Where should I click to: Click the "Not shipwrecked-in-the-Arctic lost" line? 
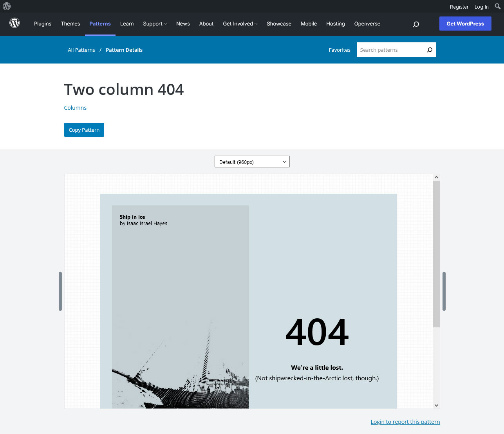(x=317, y=378)
